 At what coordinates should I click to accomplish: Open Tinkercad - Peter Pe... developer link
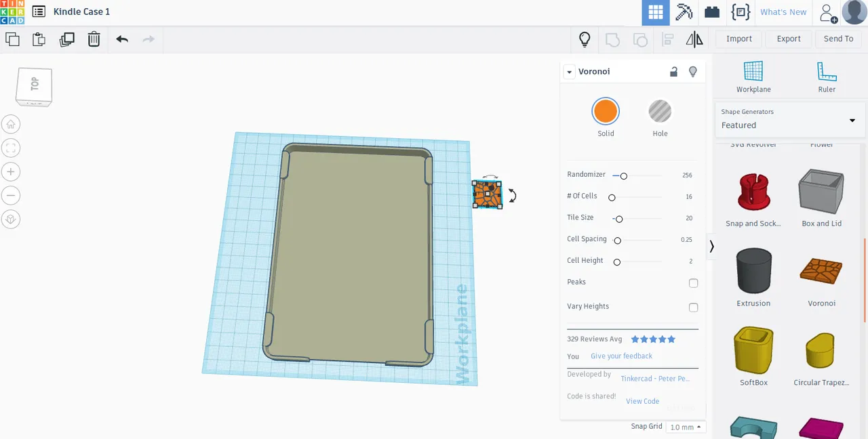click(655, 379)
